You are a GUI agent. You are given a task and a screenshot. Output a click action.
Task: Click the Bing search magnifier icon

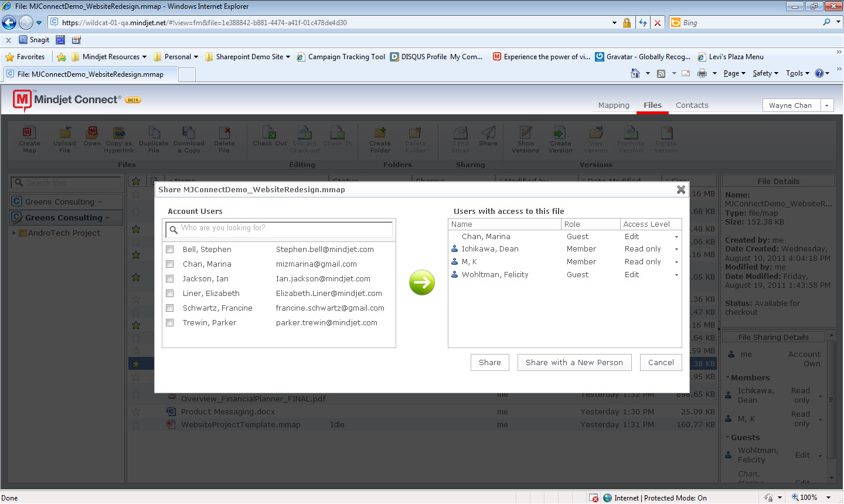[x=826, y=22]
